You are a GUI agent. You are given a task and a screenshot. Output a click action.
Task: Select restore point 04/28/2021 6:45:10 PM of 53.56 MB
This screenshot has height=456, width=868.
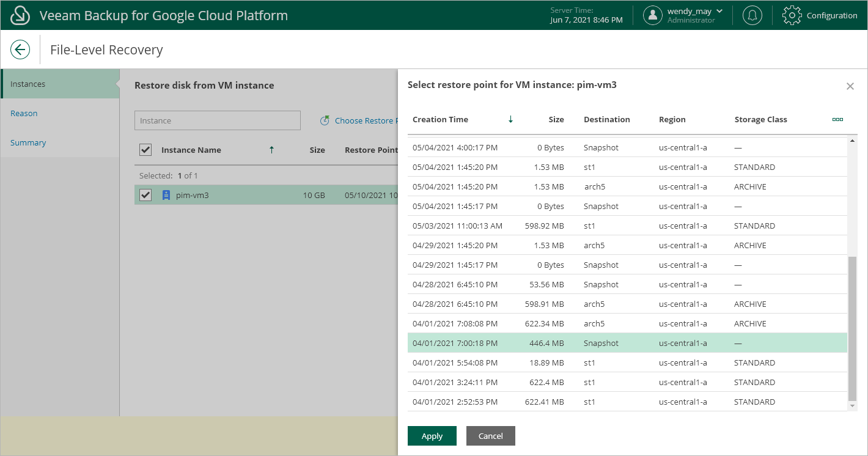point(628,284)
